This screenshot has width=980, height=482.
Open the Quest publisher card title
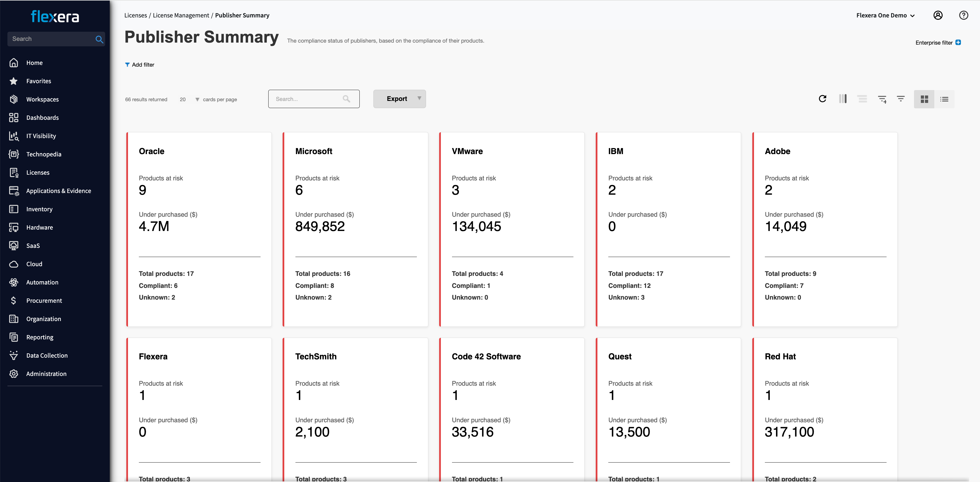[x=620, y=356]
